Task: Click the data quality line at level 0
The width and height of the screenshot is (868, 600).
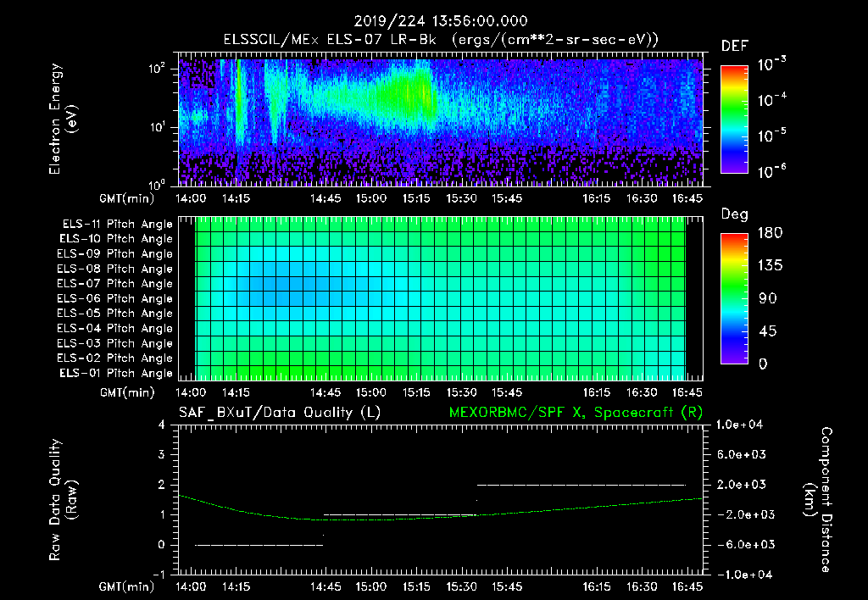Action: click(259, 545)
